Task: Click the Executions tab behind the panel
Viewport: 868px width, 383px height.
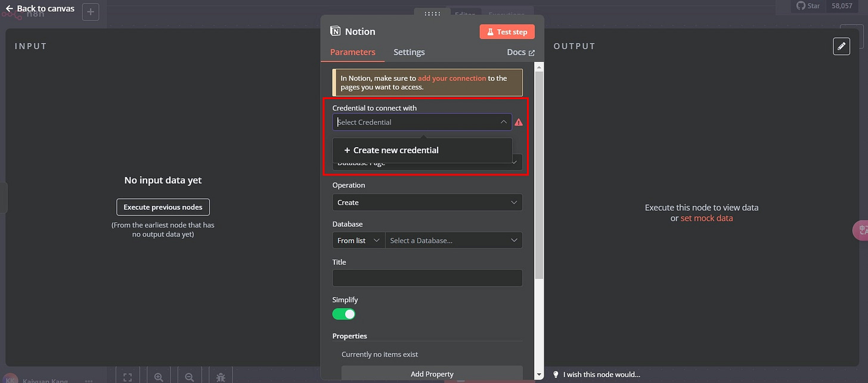Action: click(x=506, y=14)
